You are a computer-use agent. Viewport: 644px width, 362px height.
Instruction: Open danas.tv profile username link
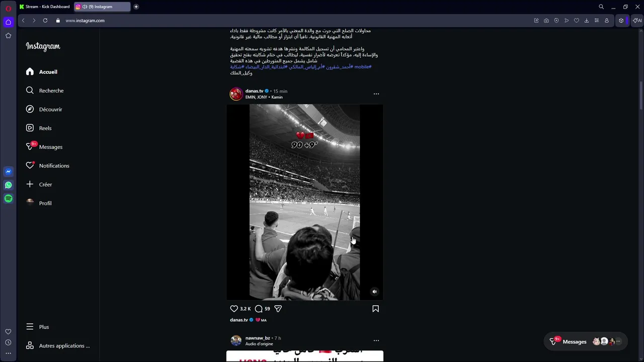254,91
